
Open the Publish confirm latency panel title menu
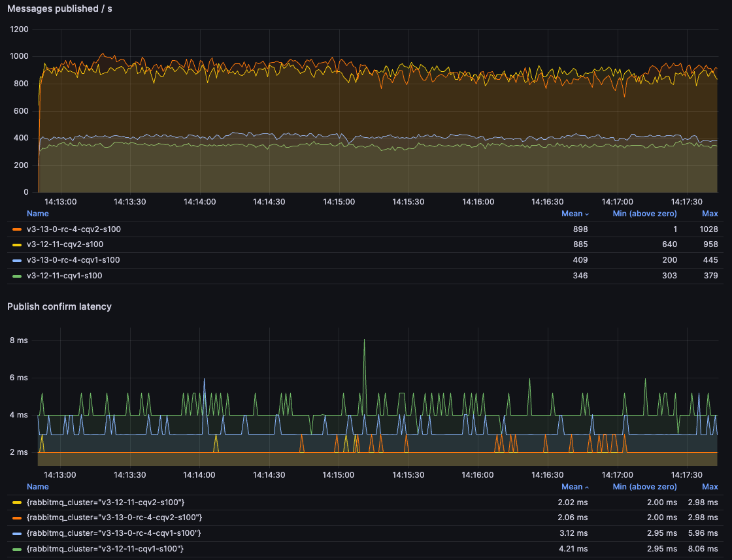click(x=59, y=306)
